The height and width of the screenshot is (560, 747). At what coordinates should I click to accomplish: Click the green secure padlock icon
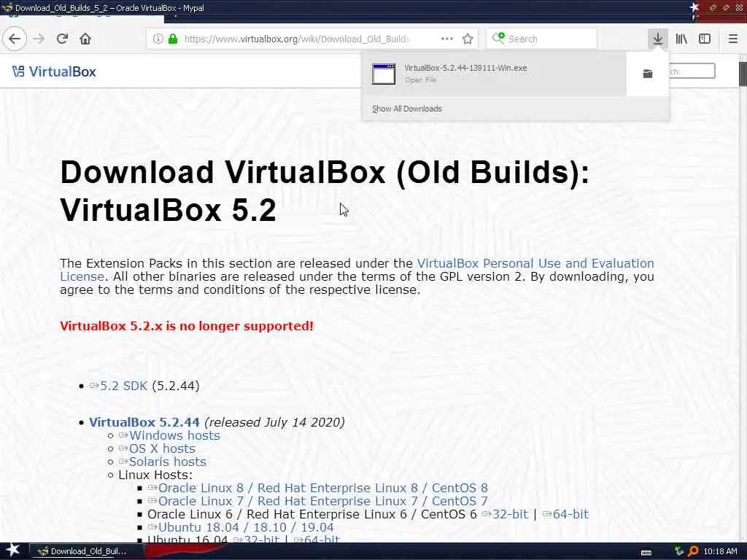[173, 39]
